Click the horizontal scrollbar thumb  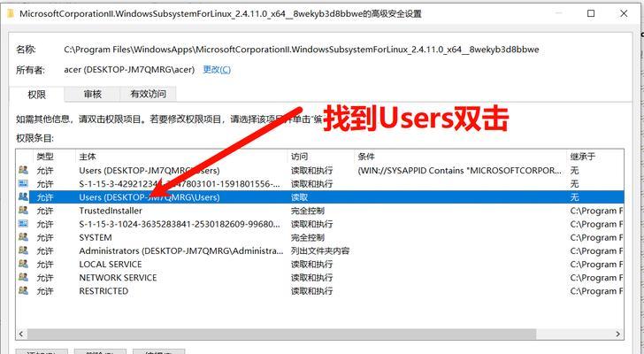click(x=281, y=334)
